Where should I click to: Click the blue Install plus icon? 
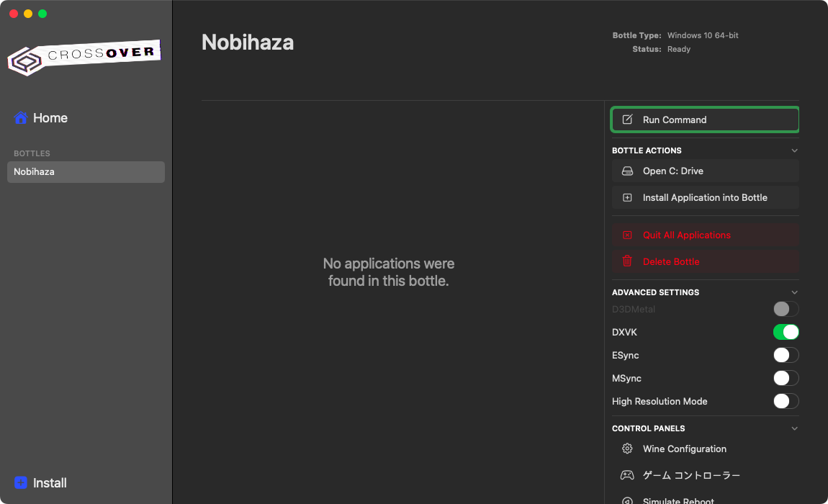21,483
